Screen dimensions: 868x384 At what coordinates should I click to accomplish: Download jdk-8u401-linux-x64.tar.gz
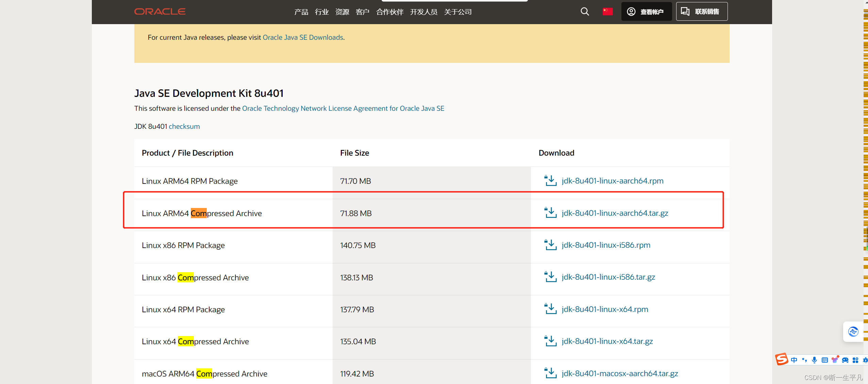point(607,341)
